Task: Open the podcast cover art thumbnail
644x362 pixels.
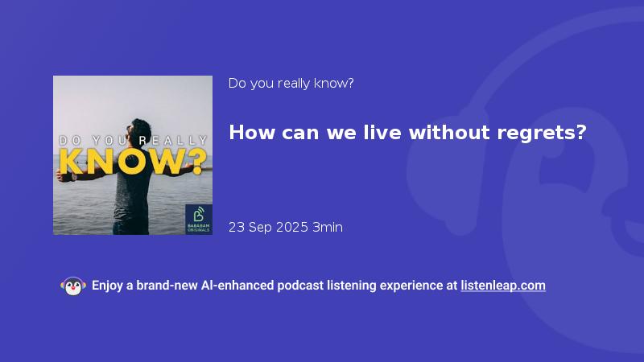Action: point(133,155)
